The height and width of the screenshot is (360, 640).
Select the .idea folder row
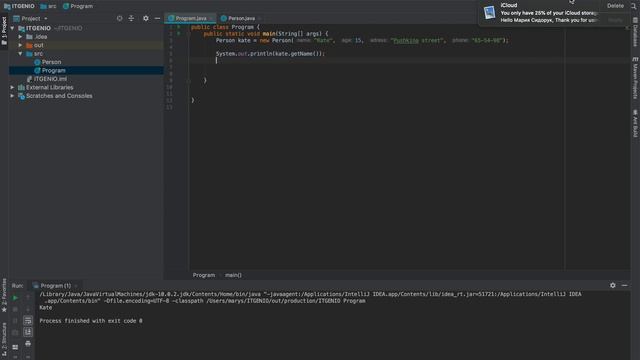point(86,37)
